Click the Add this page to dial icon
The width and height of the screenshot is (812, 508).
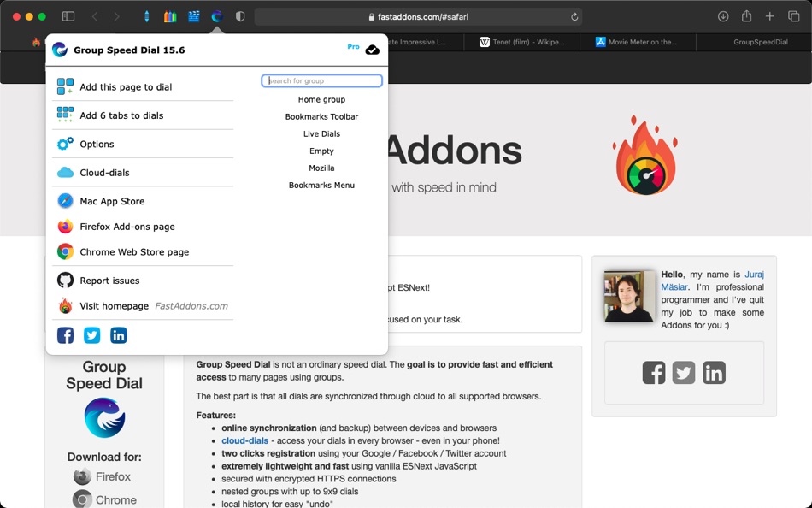point(65,86)
